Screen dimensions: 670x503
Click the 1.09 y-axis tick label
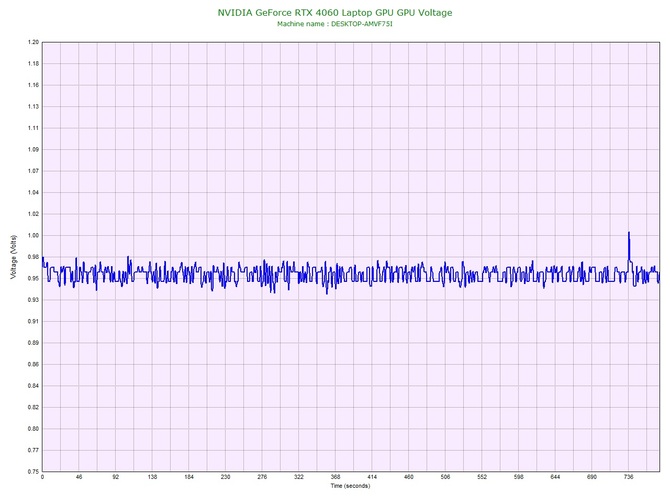33,150
